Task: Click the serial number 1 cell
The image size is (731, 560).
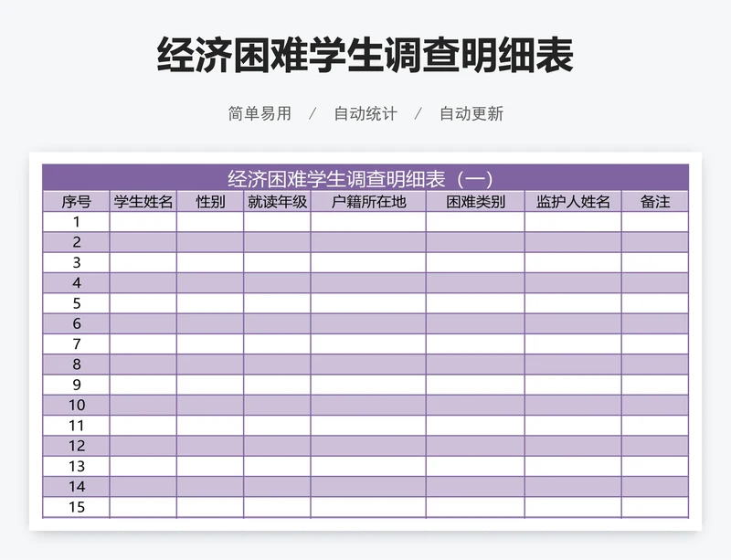Action: click(76, 222)
